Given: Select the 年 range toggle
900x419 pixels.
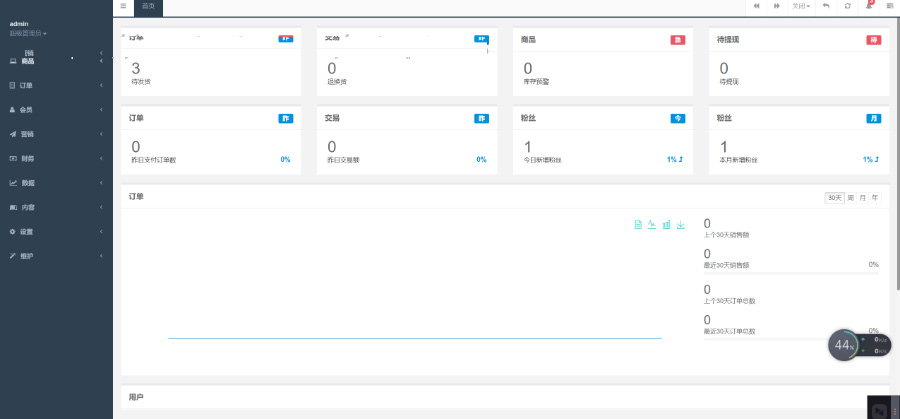Looking at the screenshot, I should [x=874, y=198].
